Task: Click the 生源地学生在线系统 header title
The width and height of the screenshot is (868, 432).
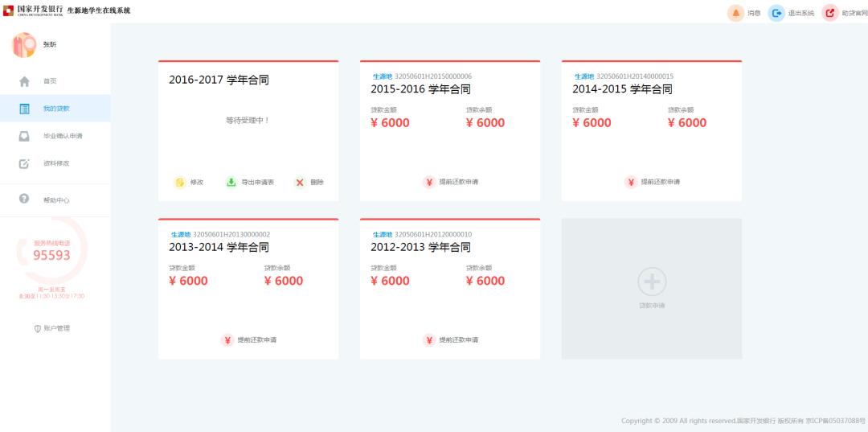Action: click(x=99, y=10)
